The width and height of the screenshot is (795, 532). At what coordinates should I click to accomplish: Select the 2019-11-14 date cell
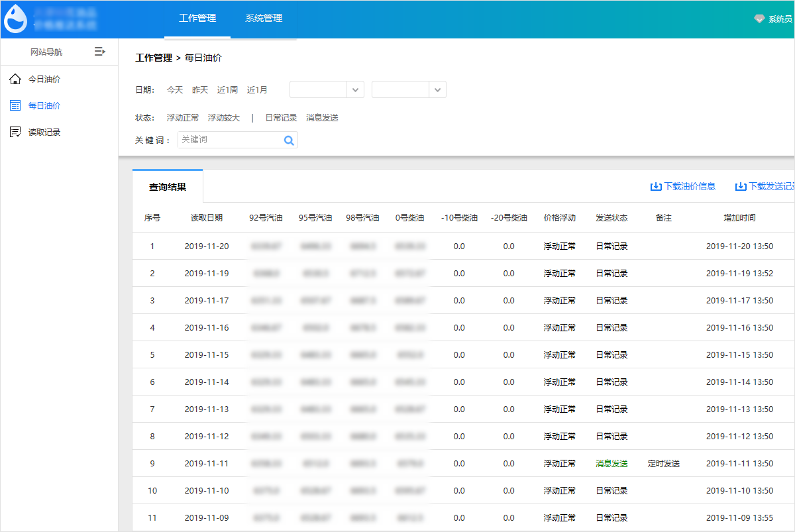[207, 382]
